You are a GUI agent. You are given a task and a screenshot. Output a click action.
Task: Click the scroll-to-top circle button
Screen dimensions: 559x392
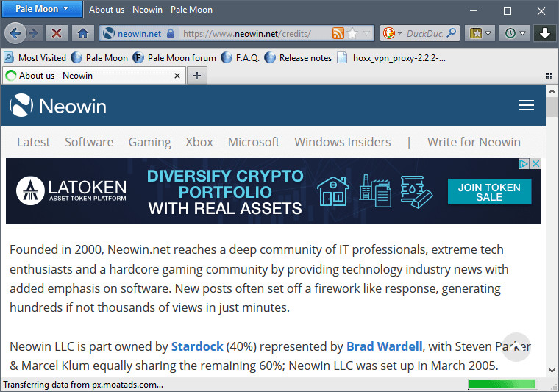click(x=517, y=346)
